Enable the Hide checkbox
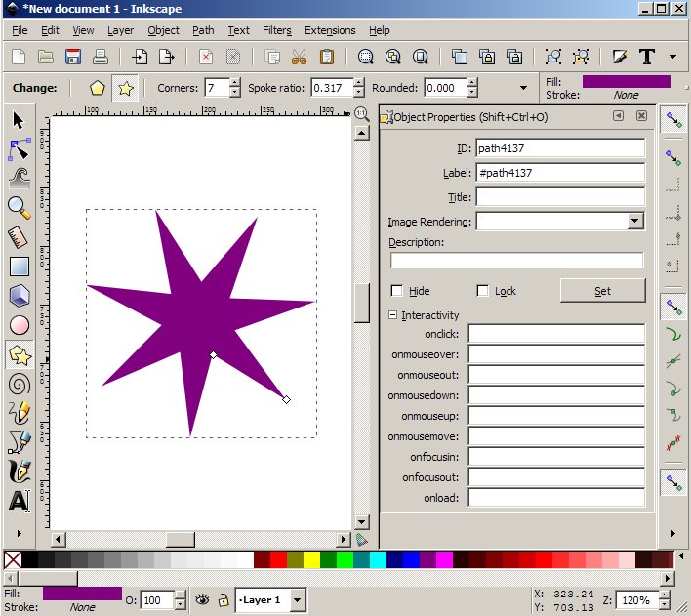The height and width of the screenshot is (616, 691). pos(397,291)
